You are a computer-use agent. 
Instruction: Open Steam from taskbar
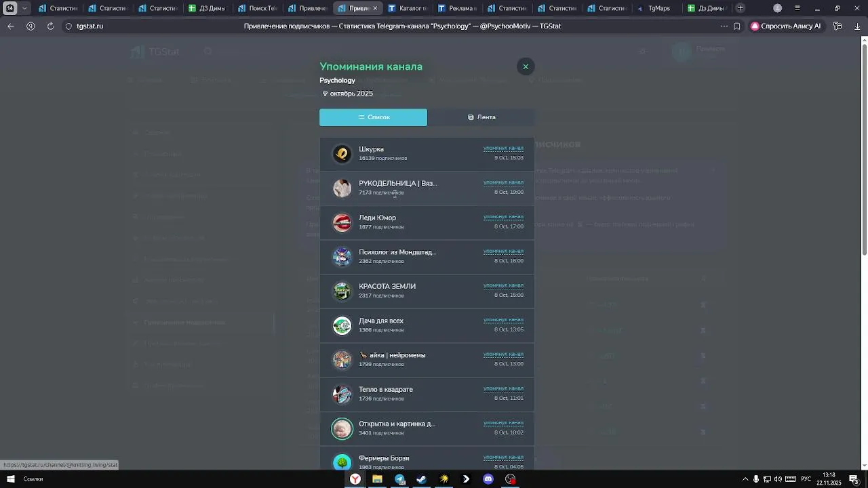point(421,479)
